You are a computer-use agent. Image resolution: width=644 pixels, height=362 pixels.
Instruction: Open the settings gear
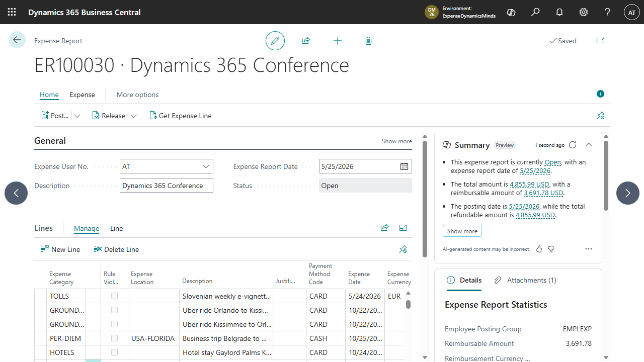point(584,12)
